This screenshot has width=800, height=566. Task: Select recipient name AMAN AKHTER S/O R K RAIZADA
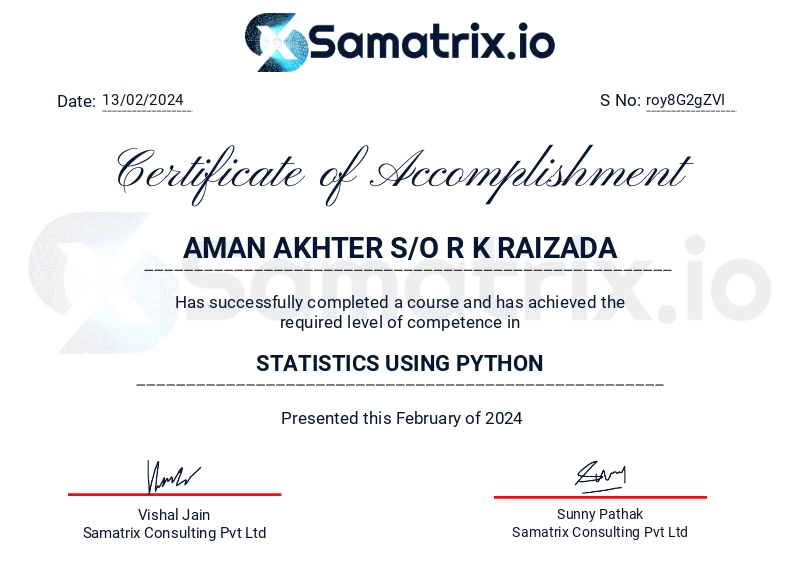click(x=400, y=248)
